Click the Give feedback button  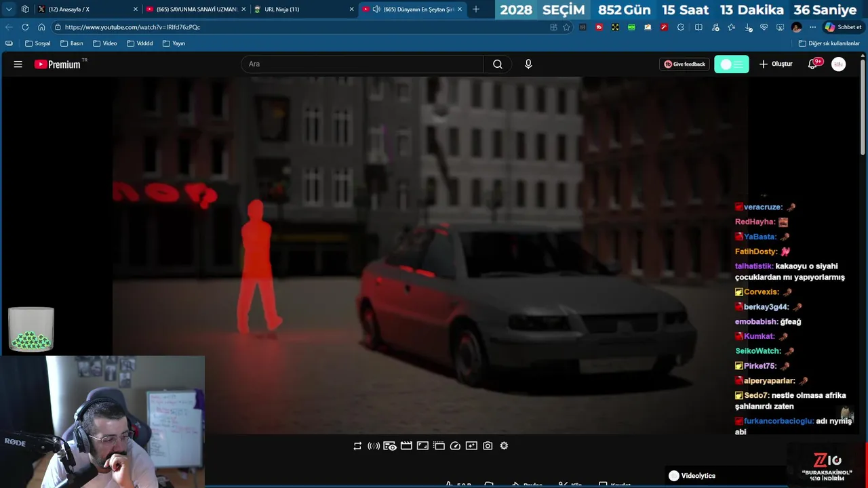coord(684,64)
